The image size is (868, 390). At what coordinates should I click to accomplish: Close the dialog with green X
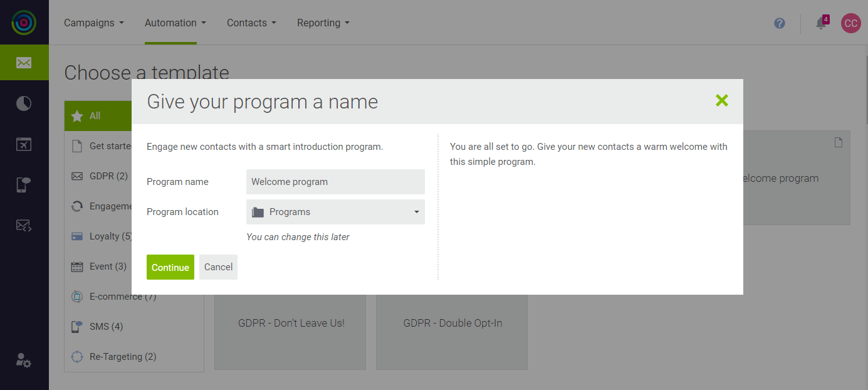coord(722,100)
